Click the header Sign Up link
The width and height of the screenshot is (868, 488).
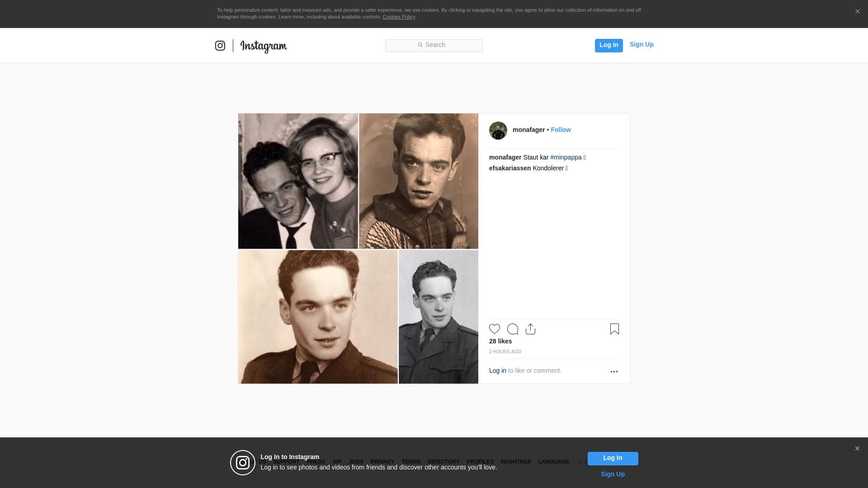tap(642, 44)
